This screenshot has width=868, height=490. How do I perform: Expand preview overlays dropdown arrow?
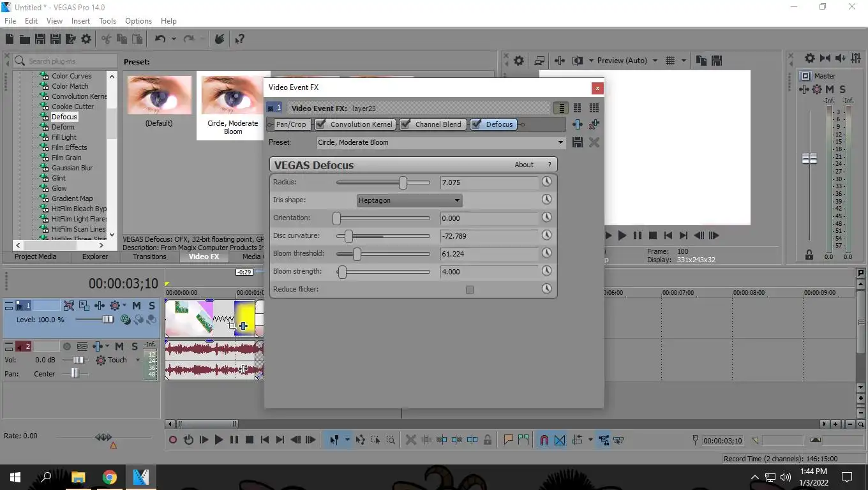[684, 61]
